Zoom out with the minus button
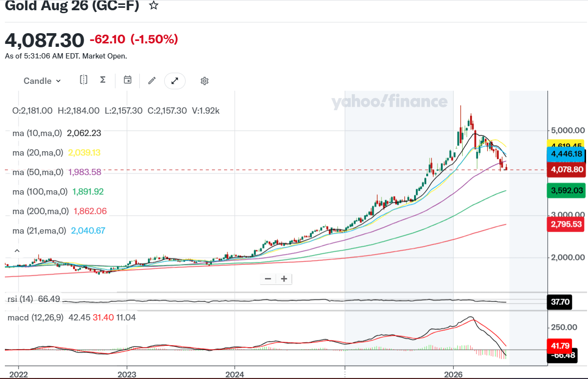588x379 pixels. point(268,279)
